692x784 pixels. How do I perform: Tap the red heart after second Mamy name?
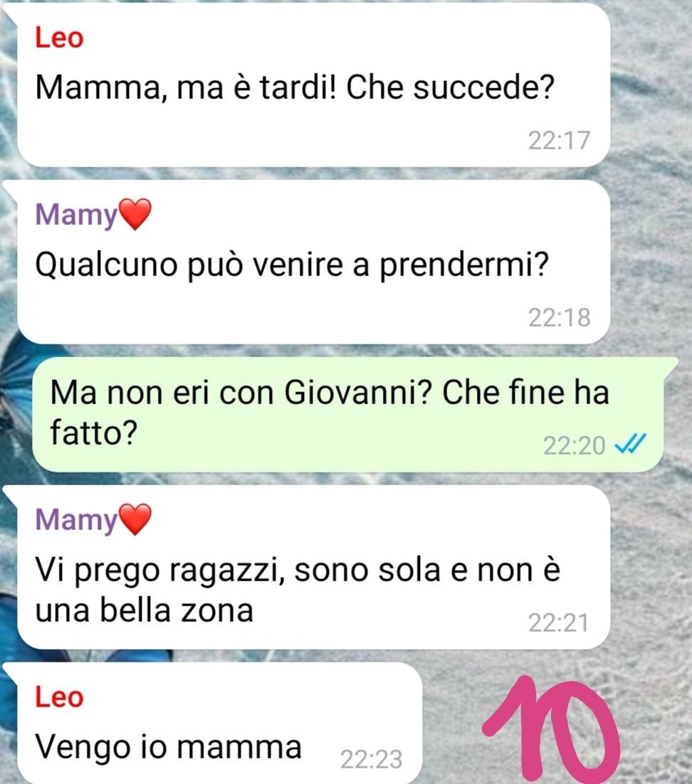pos(135,519)
